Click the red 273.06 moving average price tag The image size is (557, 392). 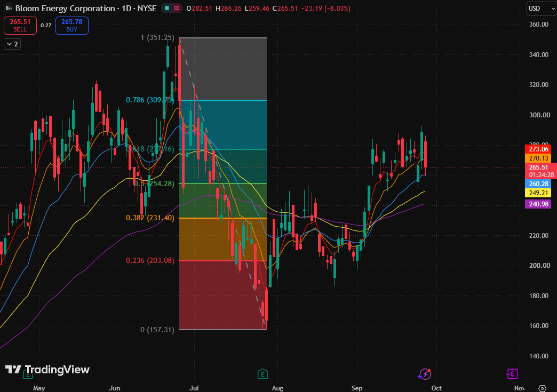[x=538, y=149]
